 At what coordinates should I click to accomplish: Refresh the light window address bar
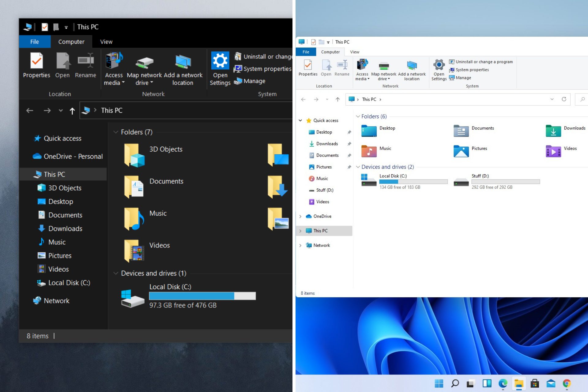[564, 99]
